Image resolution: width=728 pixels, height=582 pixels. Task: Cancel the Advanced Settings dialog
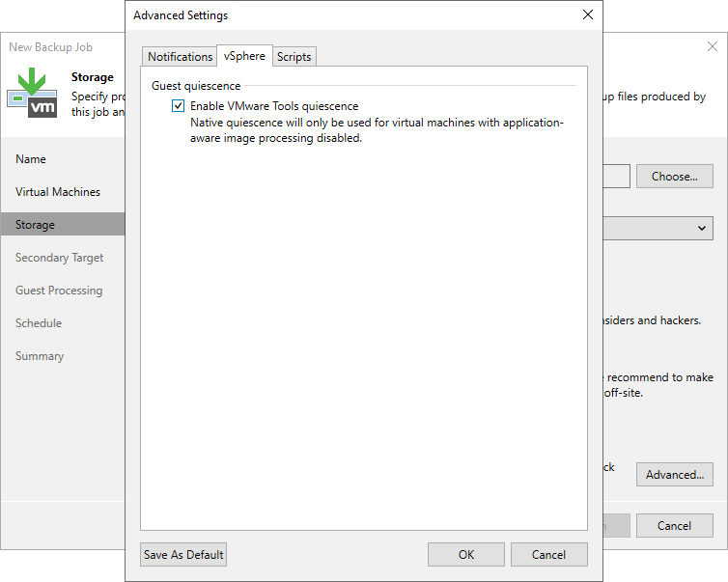(x=548, y=555)
